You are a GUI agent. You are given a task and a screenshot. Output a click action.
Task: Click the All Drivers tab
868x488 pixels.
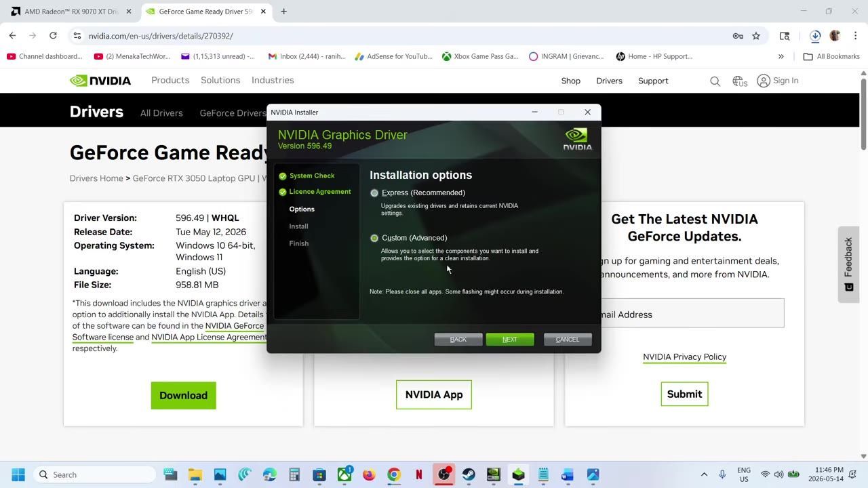(x=161, y=113)
